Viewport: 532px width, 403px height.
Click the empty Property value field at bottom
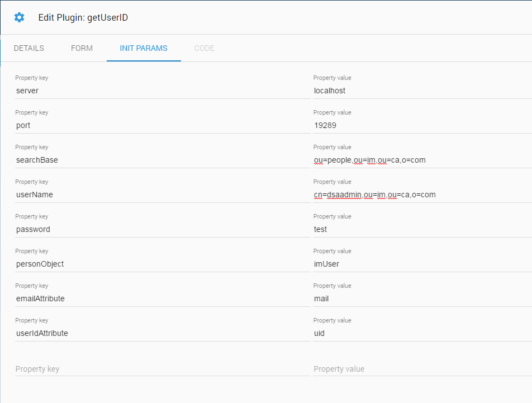422,369
